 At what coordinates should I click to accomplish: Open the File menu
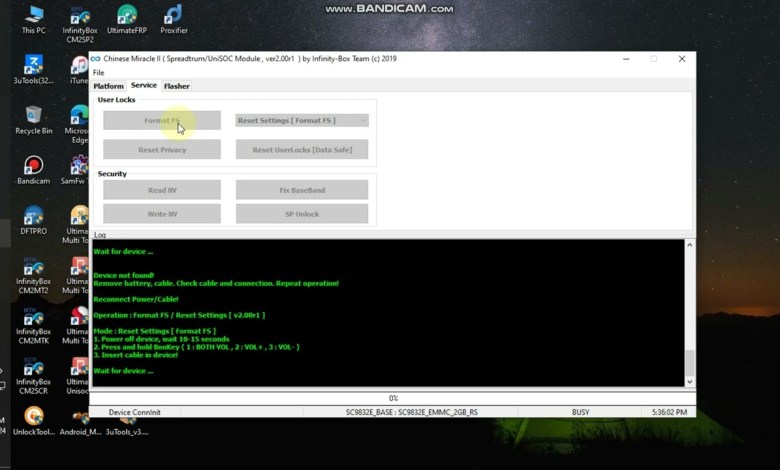(98, 73)
